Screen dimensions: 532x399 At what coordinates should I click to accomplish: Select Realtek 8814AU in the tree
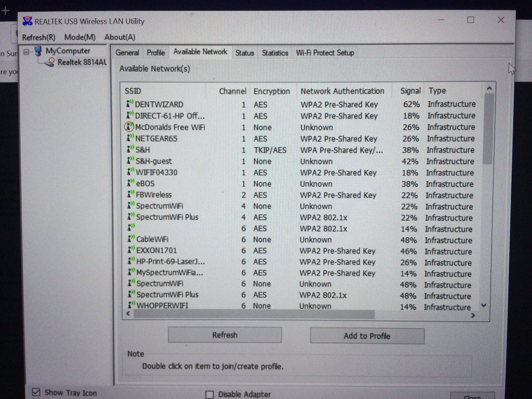click(x=82, y=62)
